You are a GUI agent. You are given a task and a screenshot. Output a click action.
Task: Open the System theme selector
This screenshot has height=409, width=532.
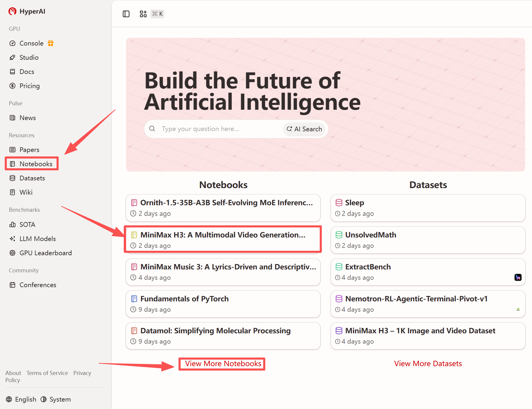pos(56,400)
